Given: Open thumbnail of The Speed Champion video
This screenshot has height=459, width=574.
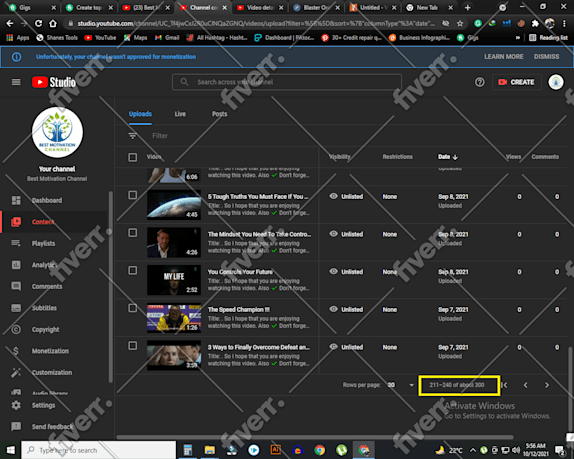Looking at the screenshot, I should [174, 318].
